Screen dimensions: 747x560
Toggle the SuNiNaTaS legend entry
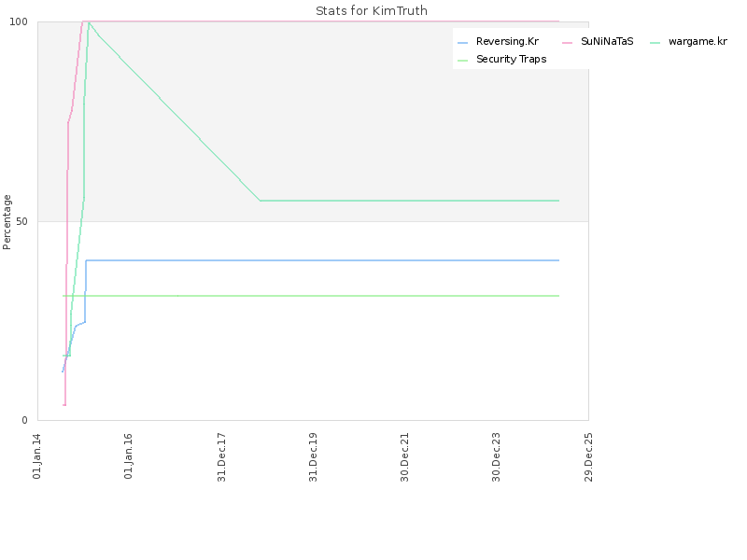(x=607, y=42)
